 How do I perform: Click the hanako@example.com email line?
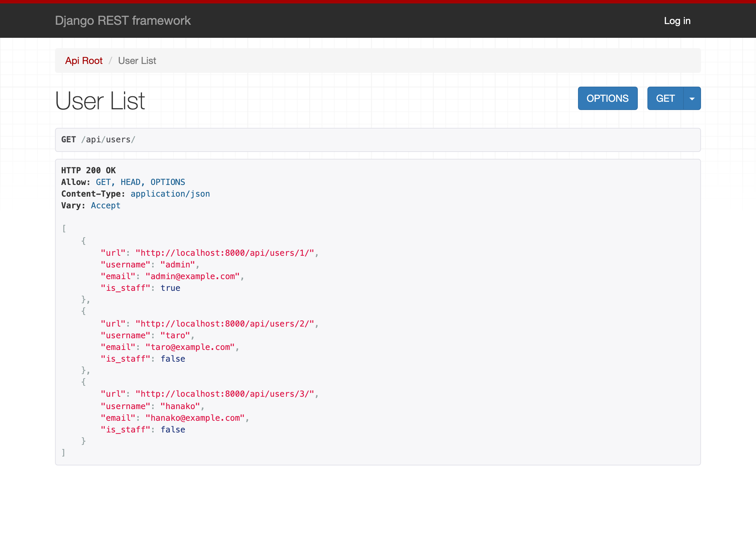(x=175, y=418)
